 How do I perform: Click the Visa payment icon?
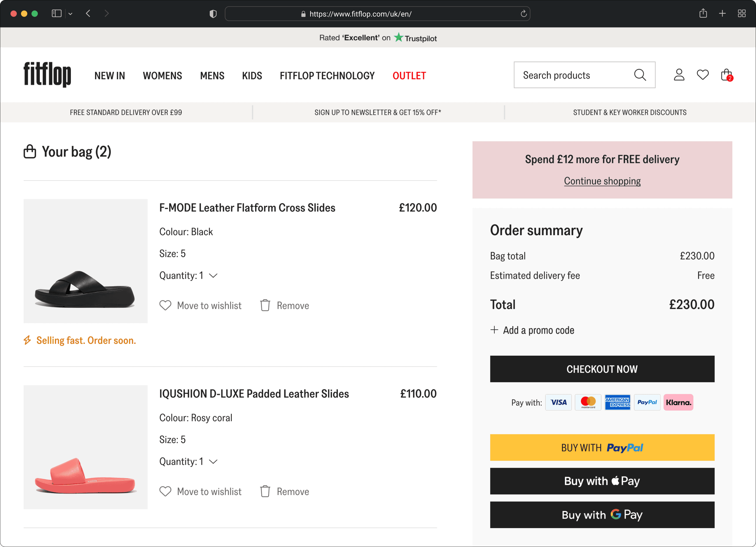[558, 402]
